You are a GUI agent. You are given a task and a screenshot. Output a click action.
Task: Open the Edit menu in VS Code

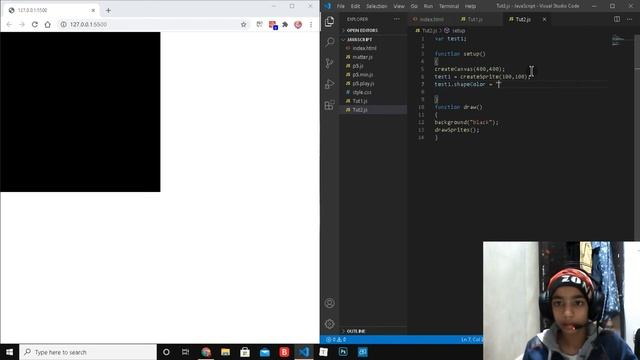point(355,6)
